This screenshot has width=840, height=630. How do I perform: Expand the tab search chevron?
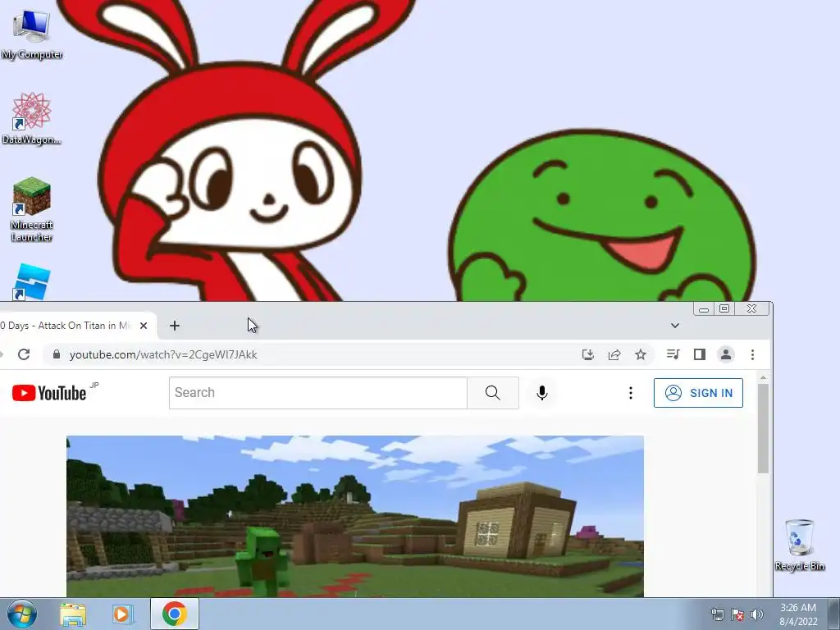click(675, 326)
